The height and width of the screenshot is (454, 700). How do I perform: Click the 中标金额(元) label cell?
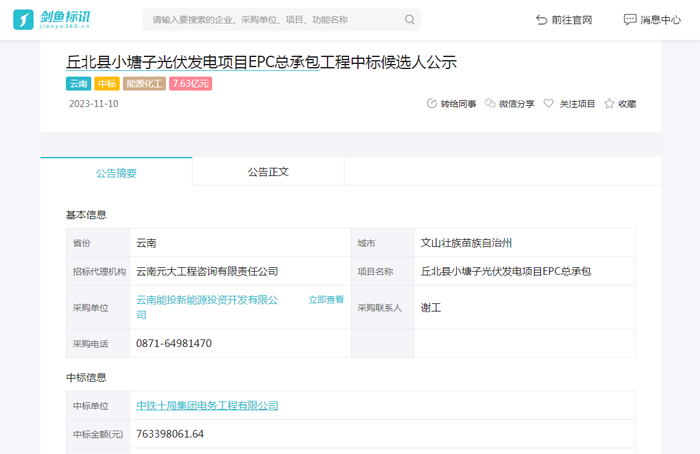coord(98,434)
